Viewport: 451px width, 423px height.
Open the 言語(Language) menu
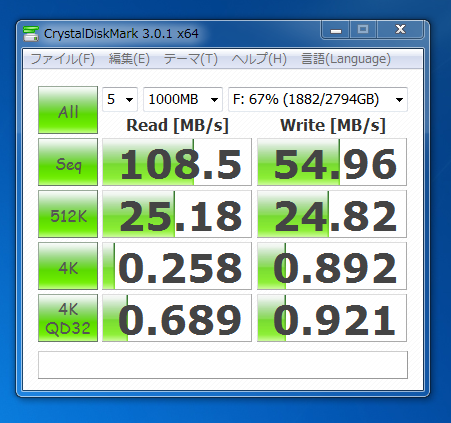[346, 59]
